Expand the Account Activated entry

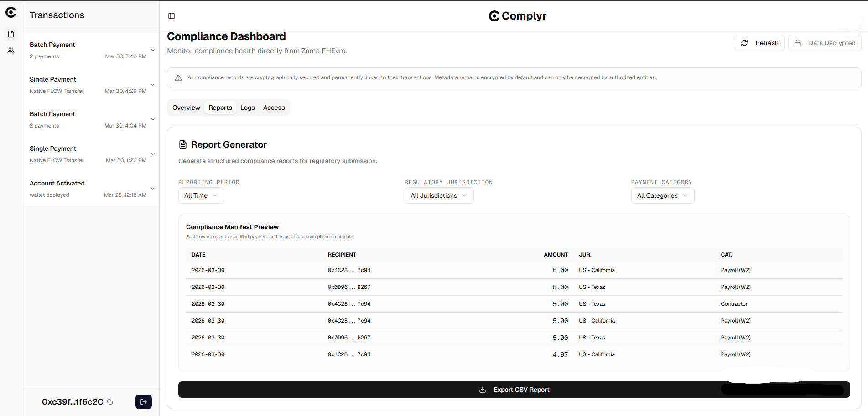tap(152, 188)
